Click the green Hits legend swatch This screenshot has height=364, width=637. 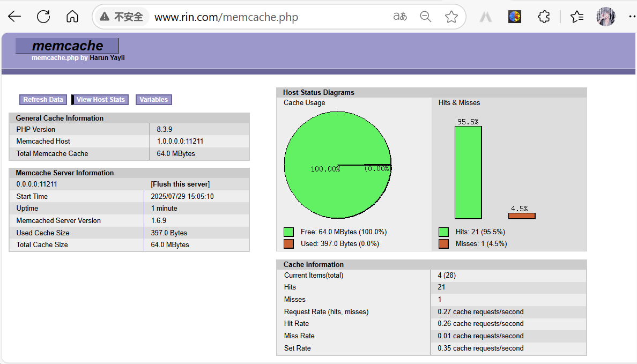coord(443,232)
